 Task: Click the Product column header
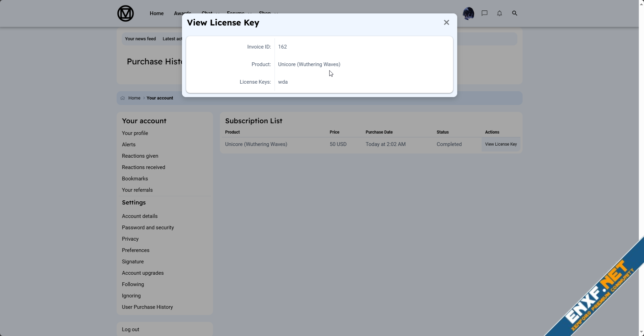[x=233, y=132]
